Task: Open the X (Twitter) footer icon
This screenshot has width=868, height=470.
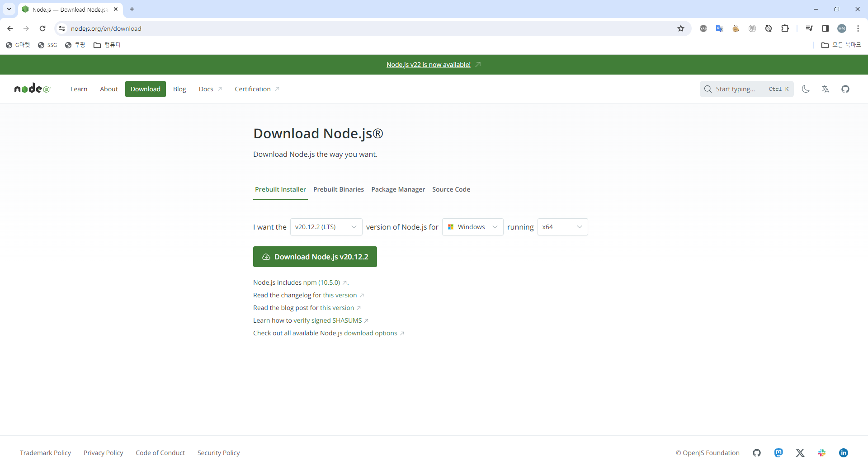Action: click(800, 453)
